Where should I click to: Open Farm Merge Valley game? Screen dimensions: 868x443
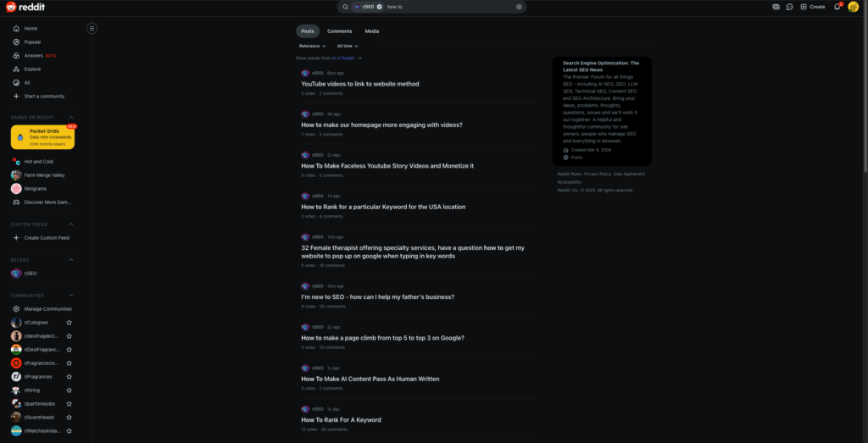click(x=42, y=174)
